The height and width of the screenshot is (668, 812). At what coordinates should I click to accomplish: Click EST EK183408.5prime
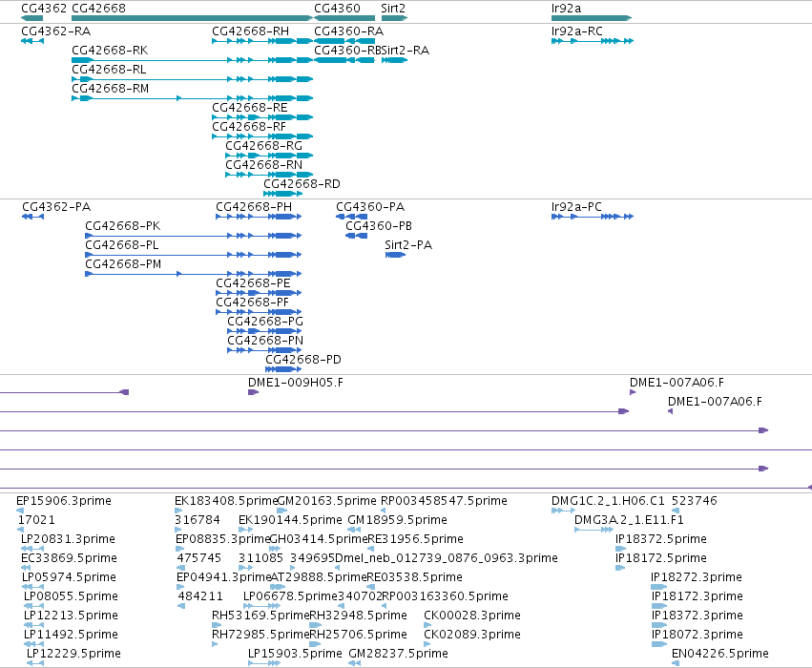point(226,501)
